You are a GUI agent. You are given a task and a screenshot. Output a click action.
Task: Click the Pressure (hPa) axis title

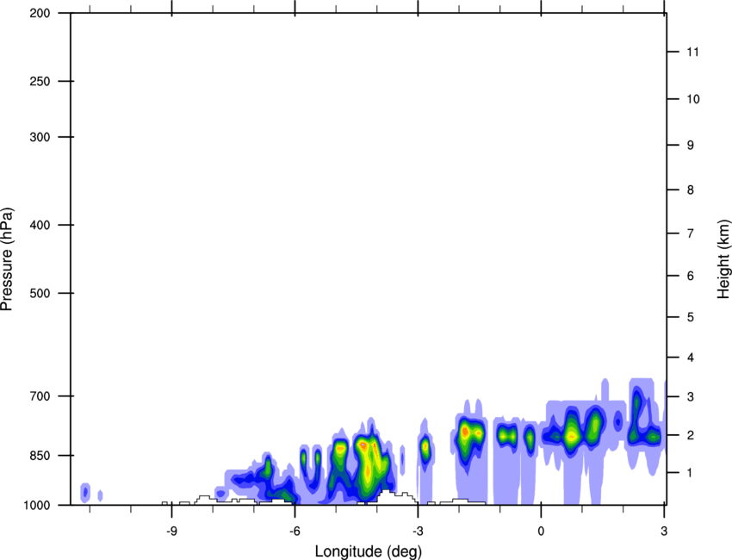pyautogui.click(x=7, y=258)
